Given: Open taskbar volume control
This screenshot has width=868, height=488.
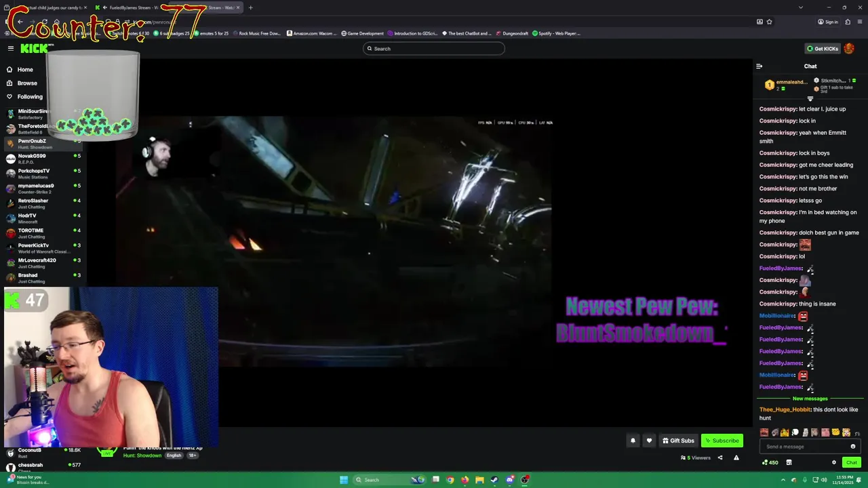Looking at the screenshot, I should coord(824,480).
